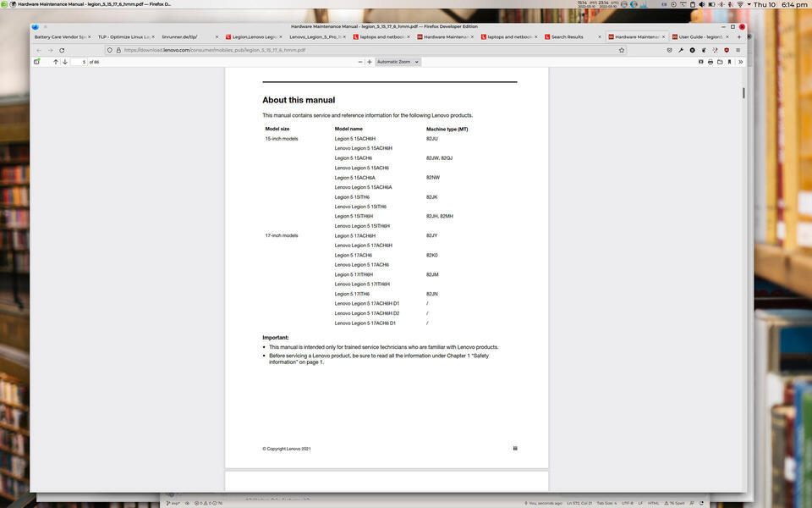The height and width of the screenshot is (508, 812).
Task: Switch to presentation mode in PDF viewer
Action: 700,62
